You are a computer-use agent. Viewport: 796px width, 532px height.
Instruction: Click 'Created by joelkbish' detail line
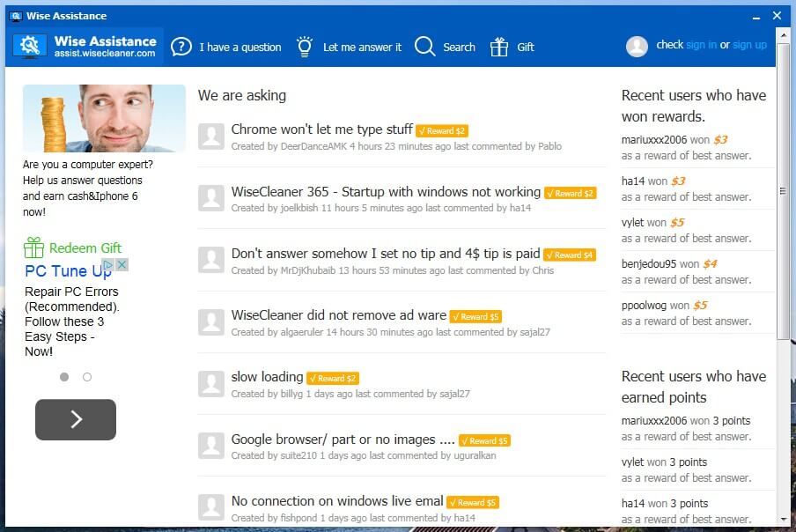point(380,208)
